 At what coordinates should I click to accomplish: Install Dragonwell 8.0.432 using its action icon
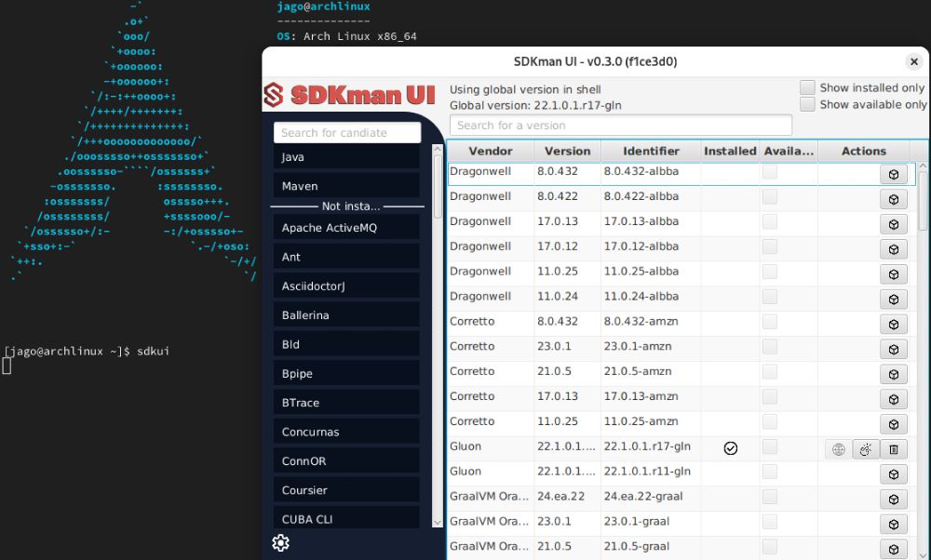click(x=892, y=171)
